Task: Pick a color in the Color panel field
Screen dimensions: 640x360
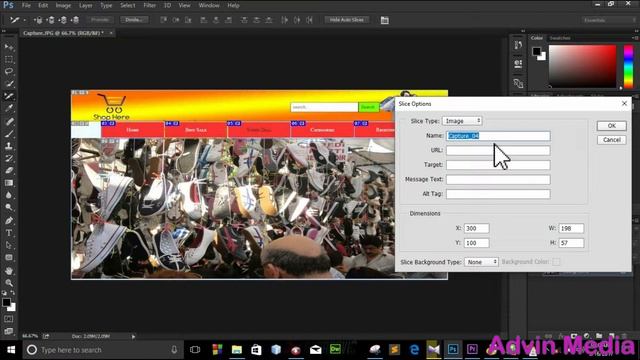Action: [x=582, y=66]
